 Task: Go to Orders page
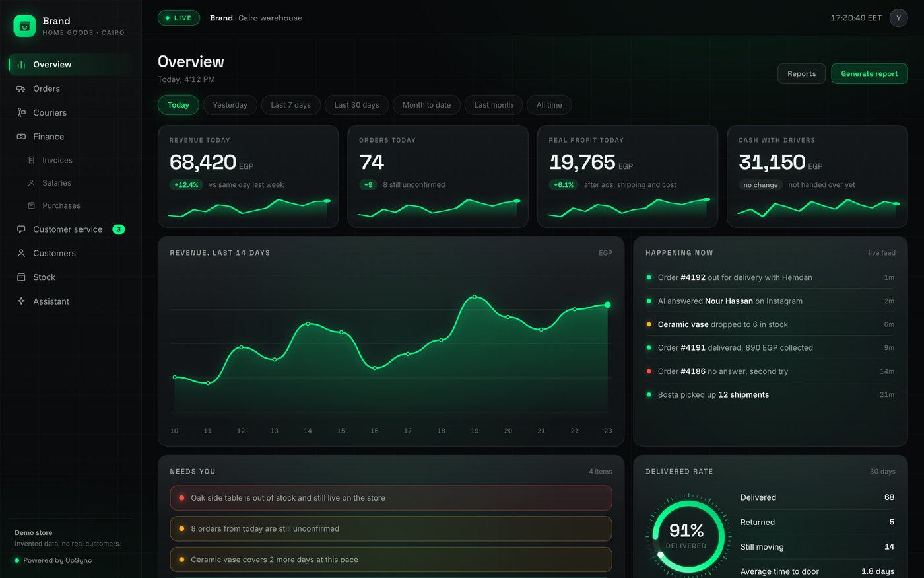pos(71,89)
